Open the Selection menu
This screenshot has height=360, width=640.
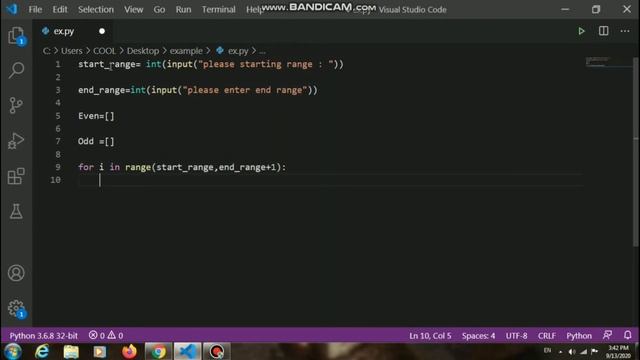pos(96,9)
